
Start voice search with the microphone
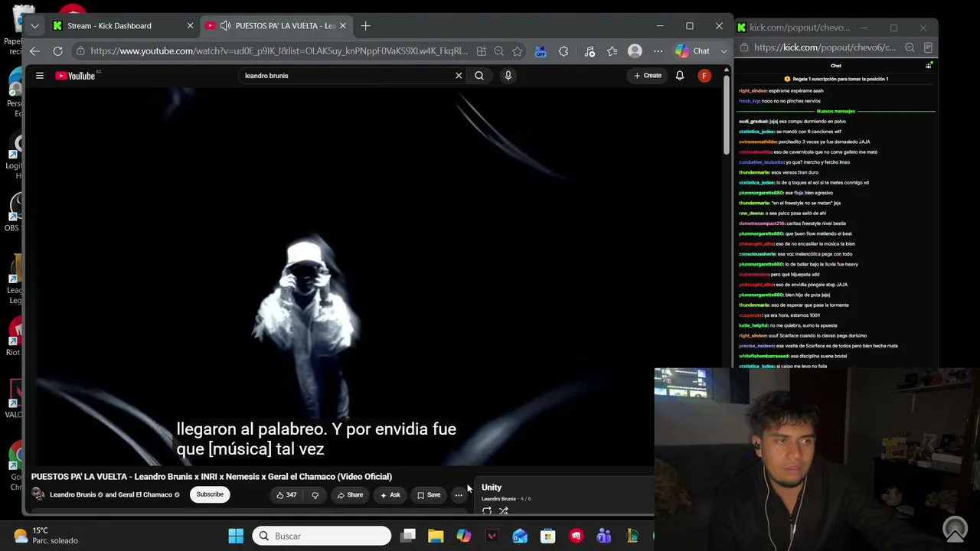click(508, 76)
